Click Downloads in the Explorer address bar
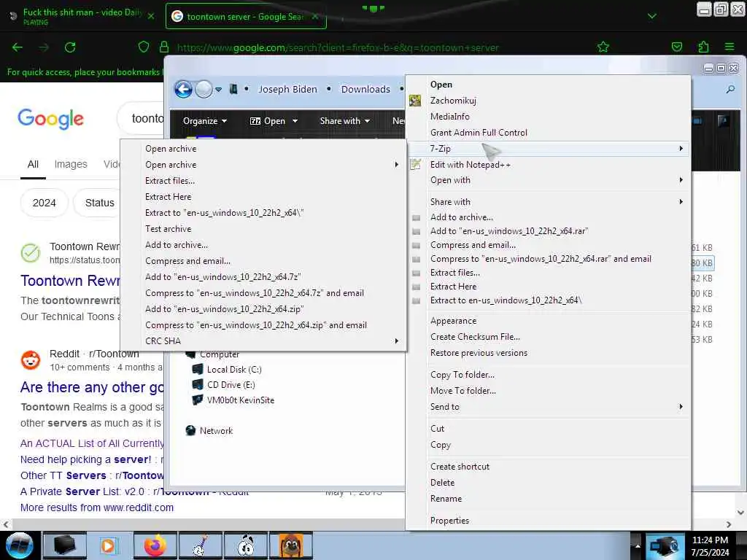 click(365, 89)
